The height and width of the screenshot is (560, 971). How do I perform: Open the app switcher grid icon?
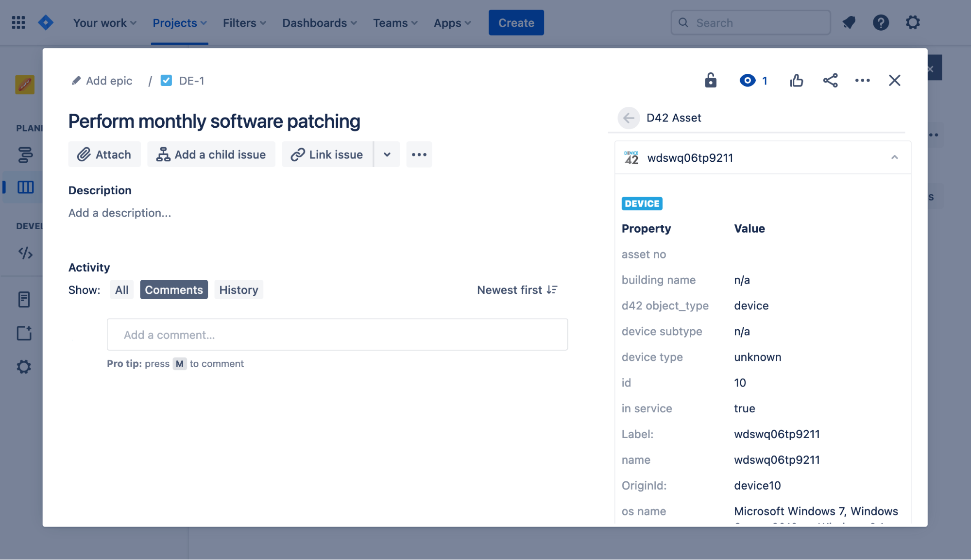(18, 22)
